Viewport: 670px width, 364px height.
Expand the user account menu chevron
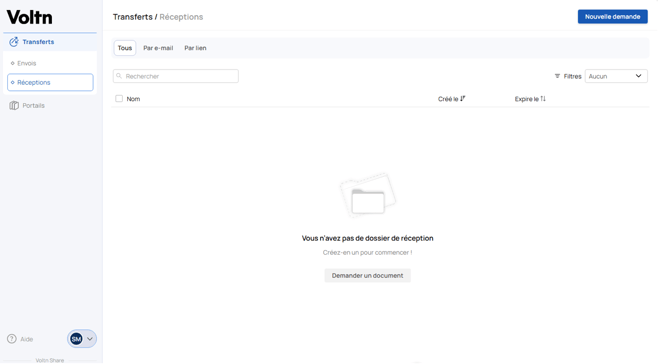90,339
